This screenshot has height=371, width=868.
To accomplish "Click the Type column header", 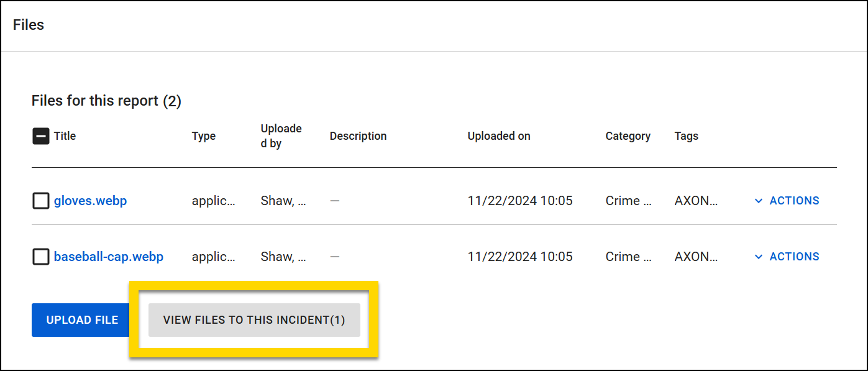I will (x=204, y=135).
